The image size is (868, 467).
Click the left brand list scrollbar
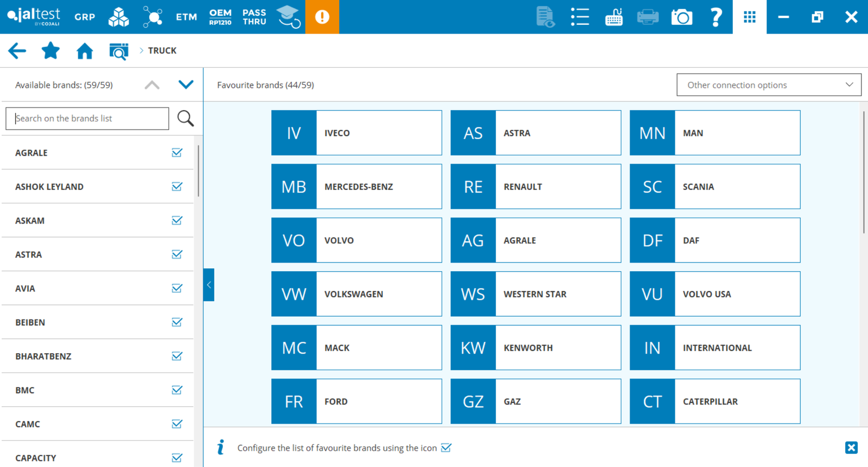tap(199, 171)
